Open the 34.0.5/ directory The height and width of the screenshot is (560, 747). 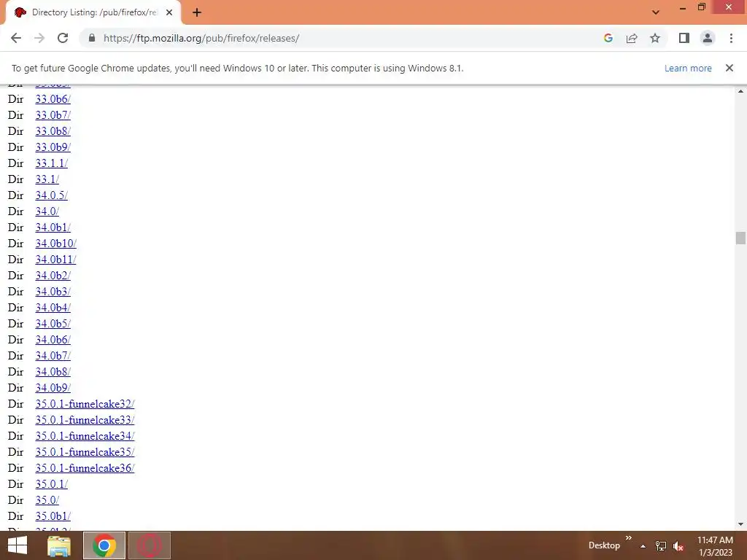(52, 195)
